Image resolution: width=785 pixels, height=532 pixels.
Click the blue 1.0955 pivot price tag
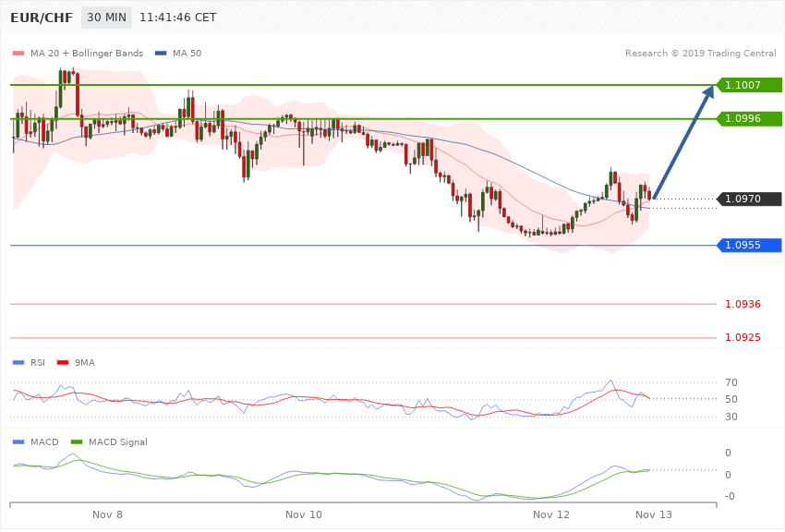point(750,246)
